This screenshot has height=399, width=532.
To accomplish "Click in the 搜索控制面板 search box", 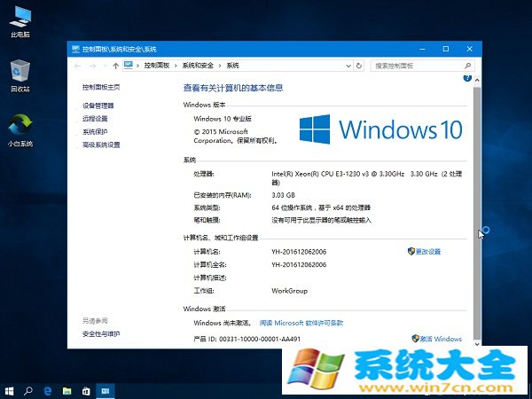I will click(x=417, y=66).
